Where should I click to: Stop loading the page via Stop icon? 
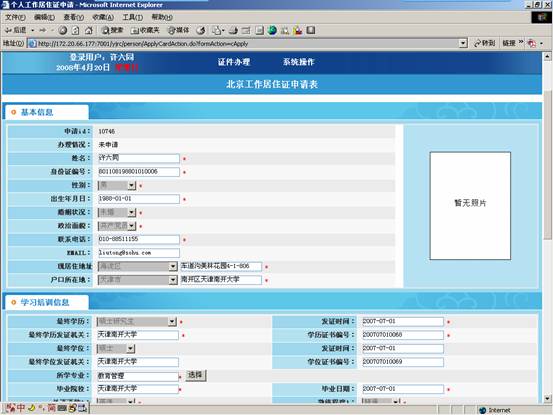[x=63, y=30]
